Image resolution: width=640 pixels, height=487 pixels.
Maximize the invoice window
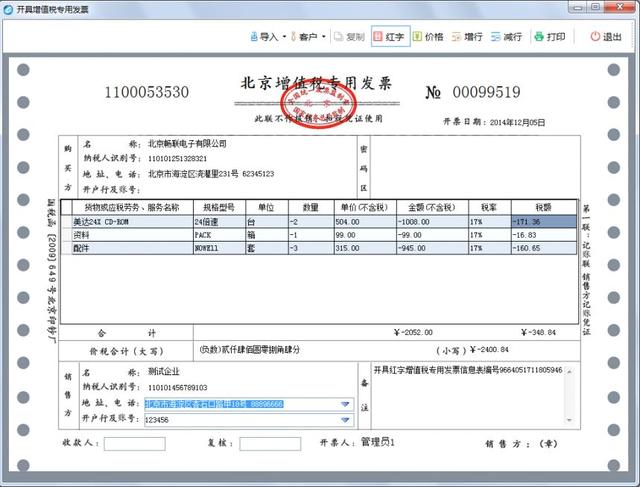pyautogui.click(x=596, y=7)
